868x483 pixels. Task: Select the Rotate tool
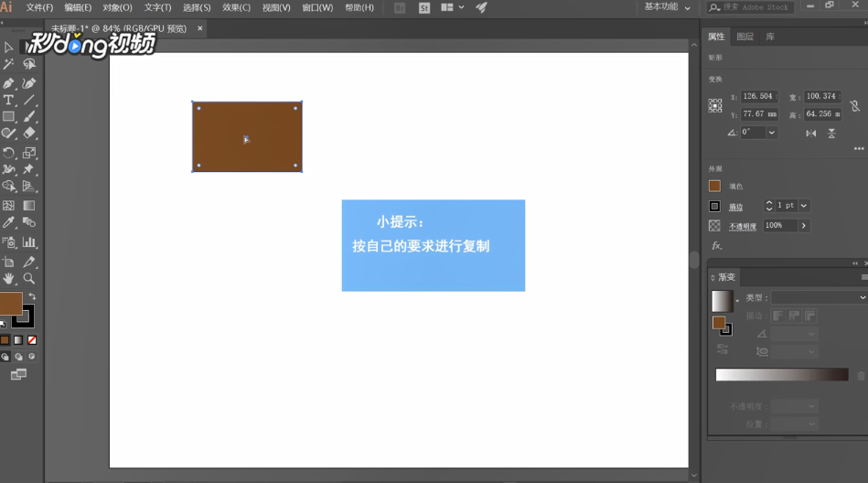tap(8, 153)
